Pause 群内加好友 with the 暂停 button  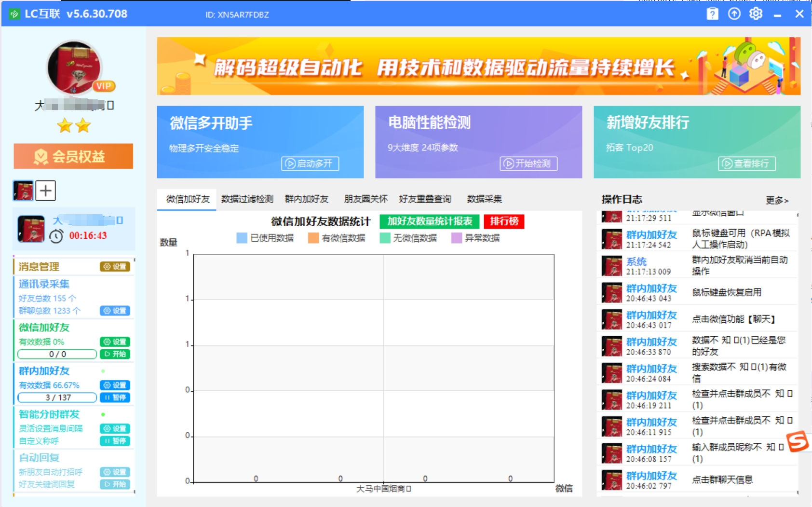pos(115,397)
